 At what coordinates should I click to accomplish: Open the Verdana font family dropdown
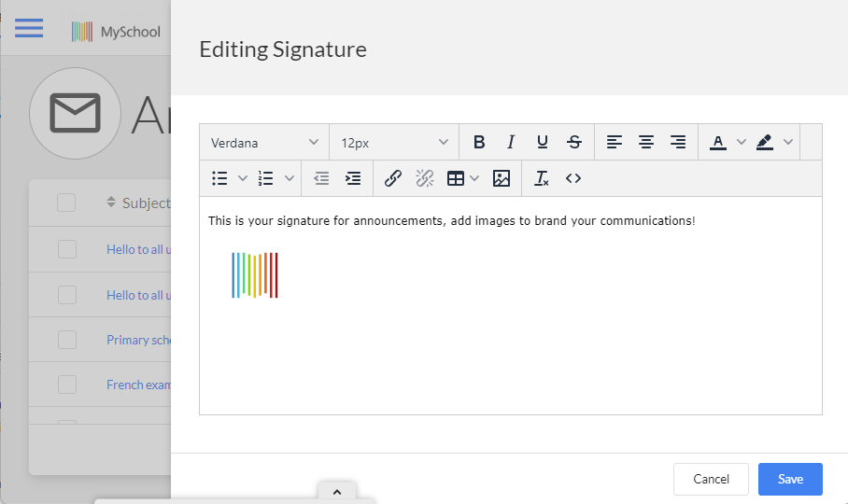(264, 143)
